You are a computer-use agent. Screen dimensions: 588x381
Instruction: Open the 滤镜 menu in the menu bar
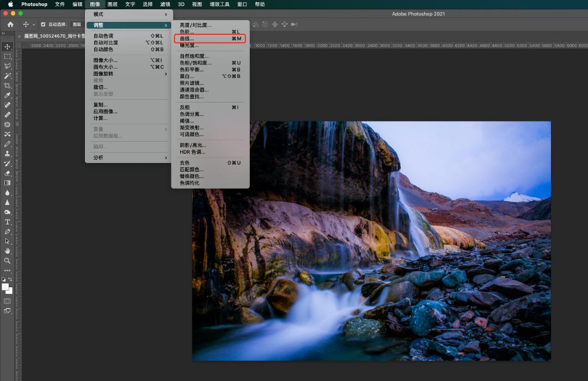(165, 4)
